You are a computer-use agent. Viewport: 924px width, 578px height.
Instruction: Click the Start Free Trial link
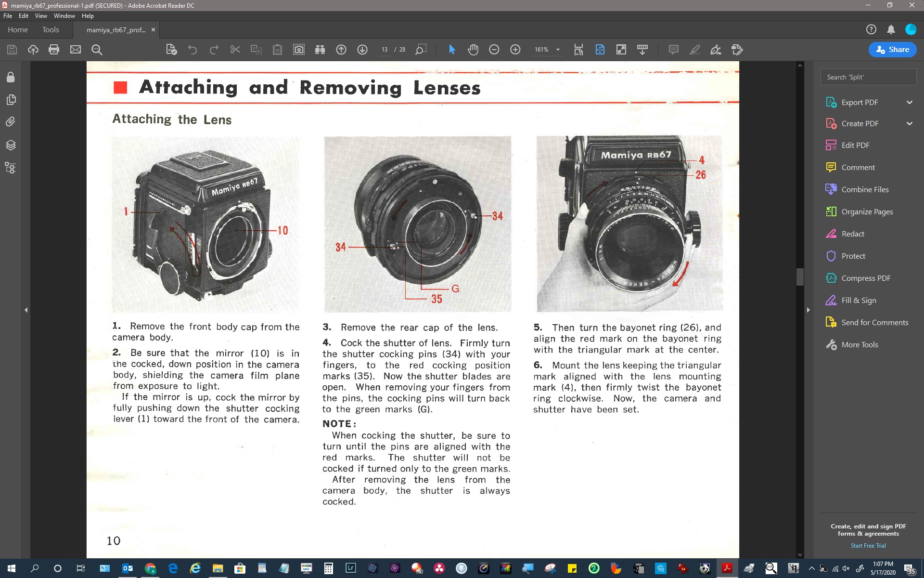pos(868,546)
